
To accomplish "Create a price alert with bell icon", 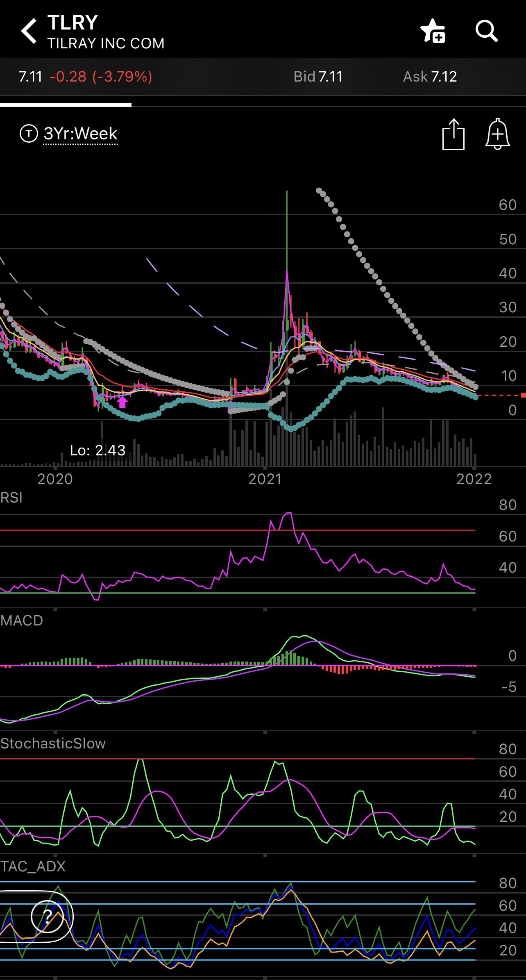I will [497, 134].
